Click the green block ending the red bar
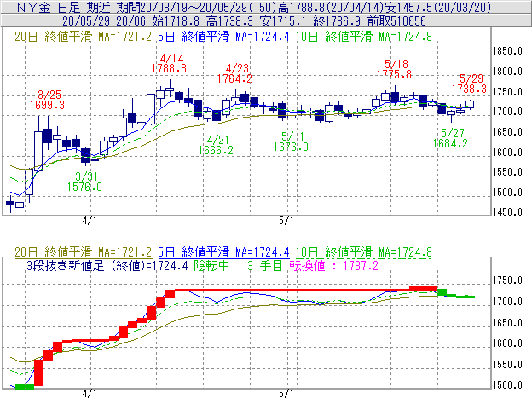The height and width of the screenshot is (404, 532). (442, 292)
